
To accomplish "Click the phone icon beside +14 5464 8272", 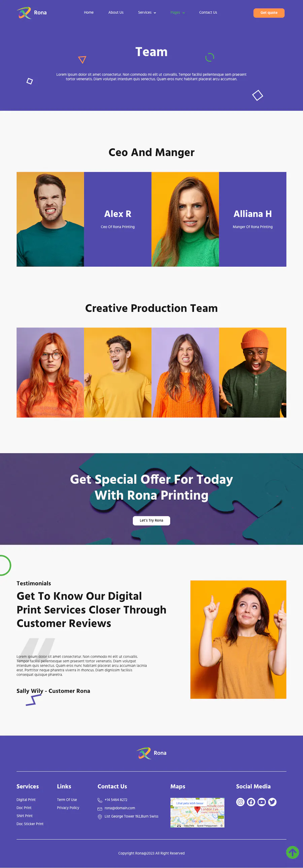I will click(100, 800).
